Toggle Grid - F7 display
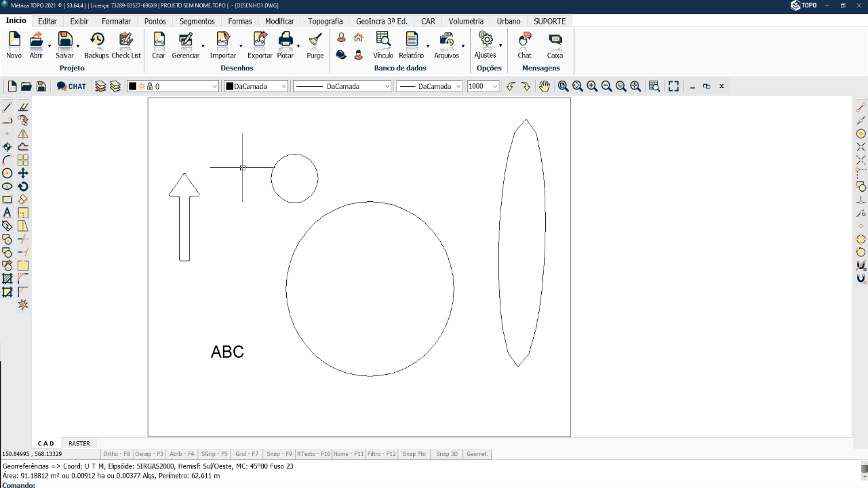The width and height of the screenshot is (868, 488). pyautogui.click(x=247, y=454)
